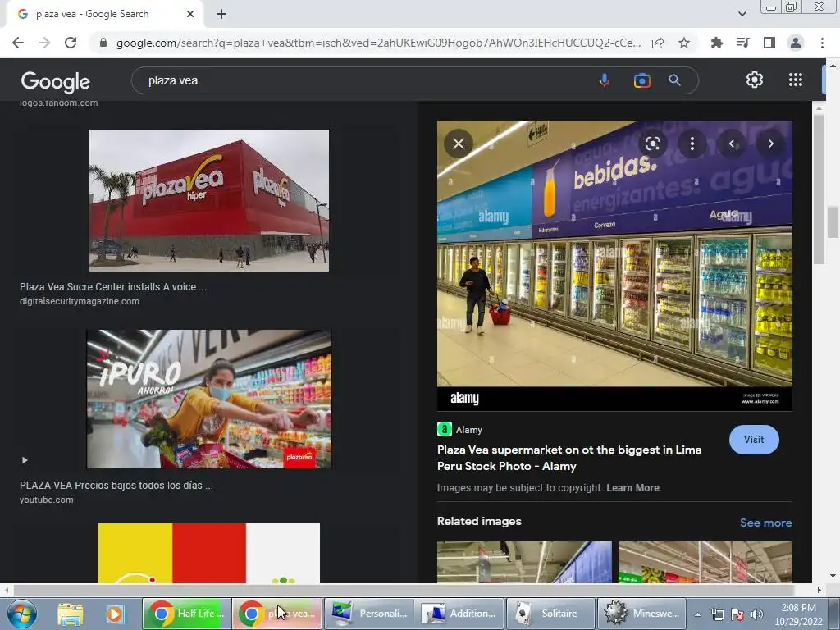
Task: Click the preview panel scrollbar thumb
Action: pyautogui.click(x=819, y=188)
